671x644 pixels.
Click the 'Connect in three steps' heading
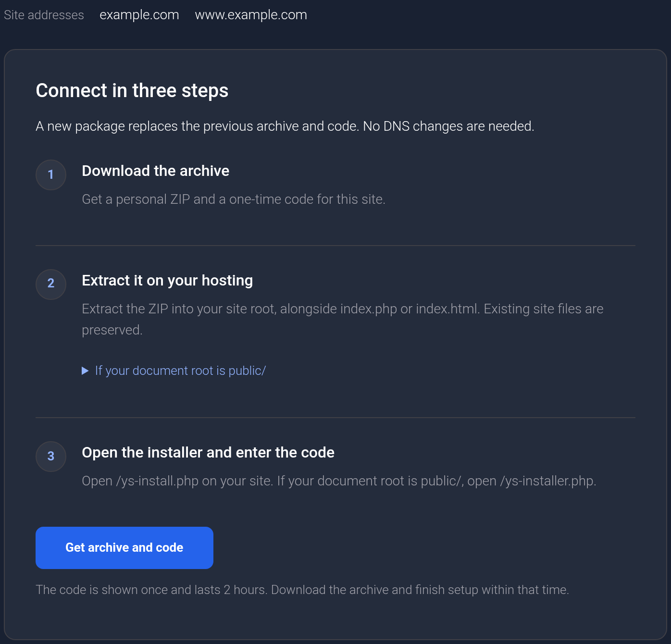tap(132, 90)
